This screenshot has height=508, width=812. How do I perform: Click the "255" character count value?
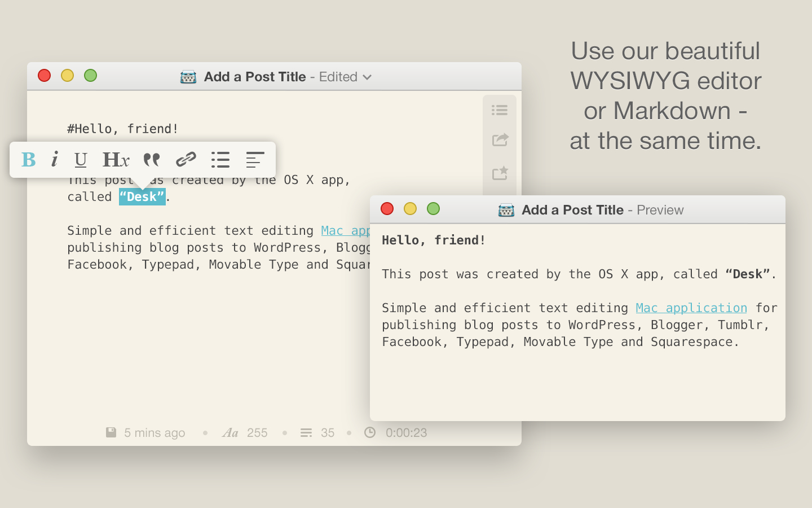(257, 433)
